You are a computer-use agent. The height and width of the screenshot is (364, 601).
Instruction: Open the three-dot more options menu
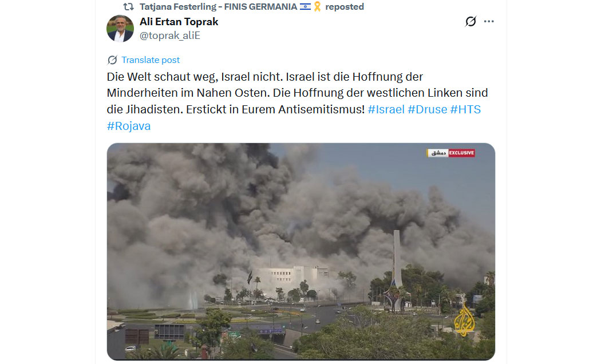(x=489, y=21)
